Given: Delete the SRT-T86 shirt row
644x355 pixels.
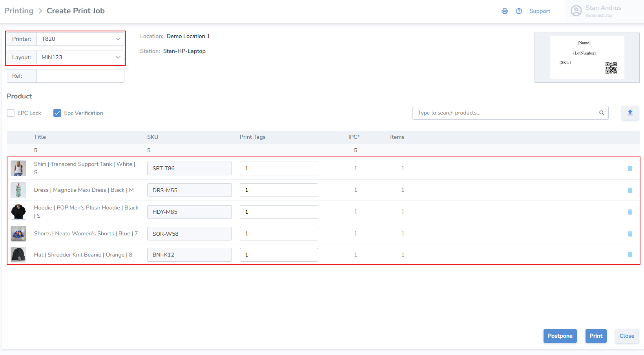Looking at the screenshot, I should (x=630, y=168).
